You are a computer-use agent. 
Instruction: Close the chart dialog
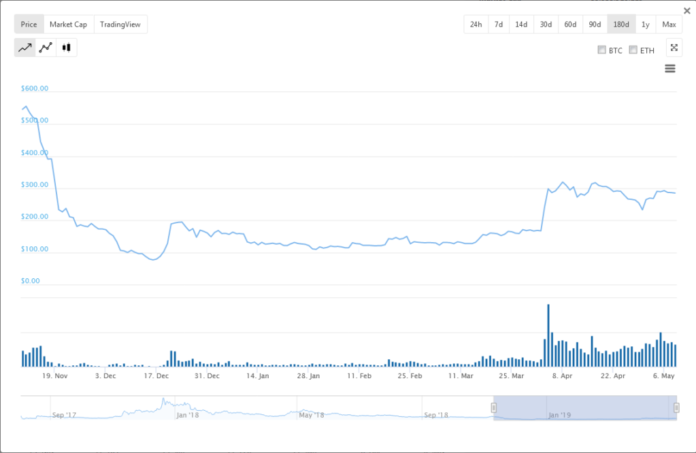point(687,11)
